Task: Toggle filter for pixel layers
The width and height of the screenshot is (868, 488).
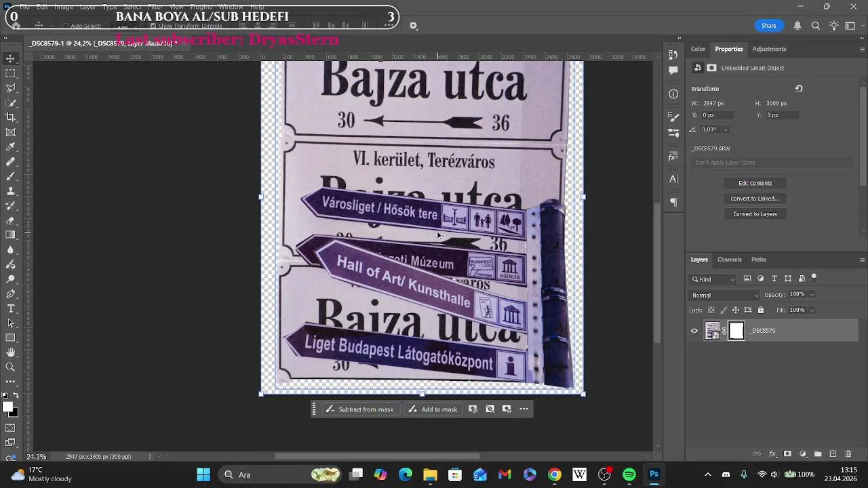Action: [x=747, y=279]
